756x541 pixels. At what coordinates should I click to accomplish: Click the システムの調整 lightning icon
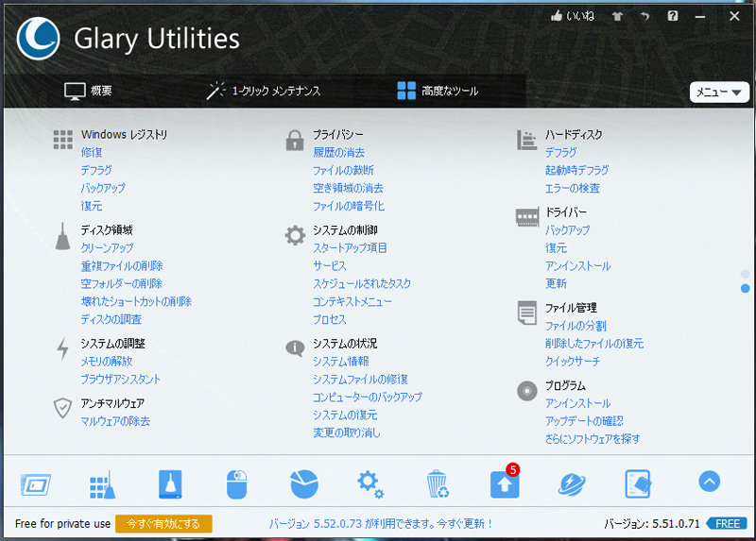pos(62,348)
